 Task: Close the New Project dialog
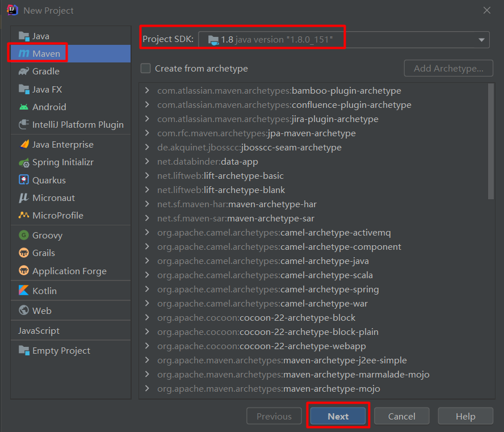point(486,10)
